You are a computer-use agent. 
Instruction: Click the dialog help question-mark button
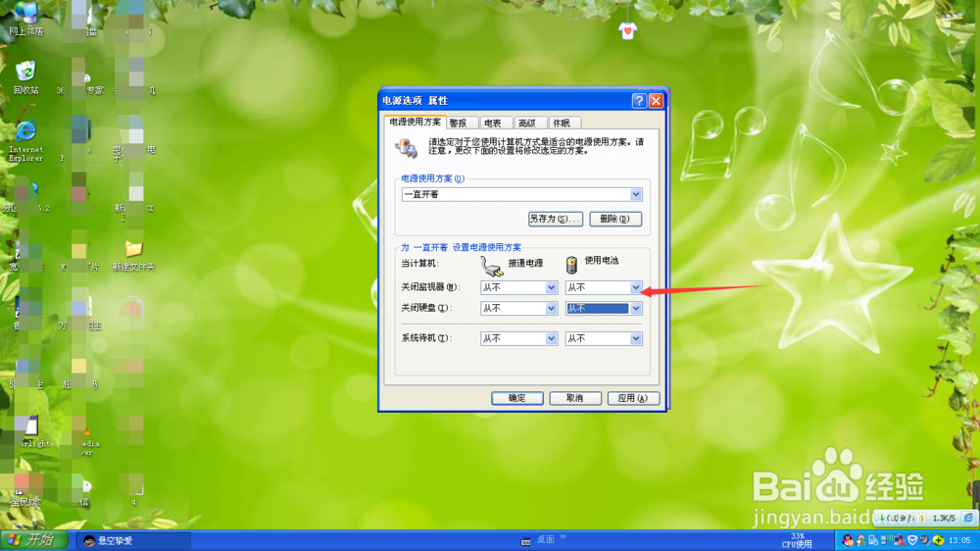[x=639, y=101]
